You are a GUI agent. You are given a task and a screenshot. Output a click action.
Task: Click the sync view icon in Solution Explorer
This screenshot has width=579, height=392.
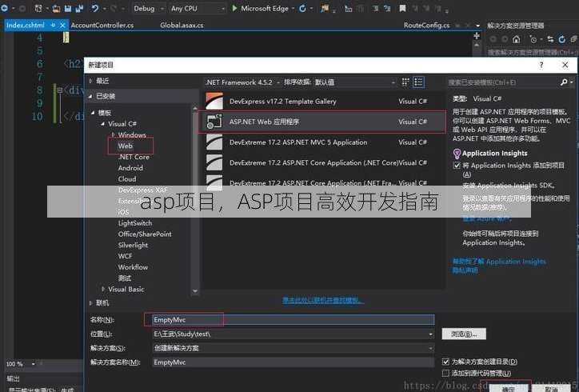[550, 38]
